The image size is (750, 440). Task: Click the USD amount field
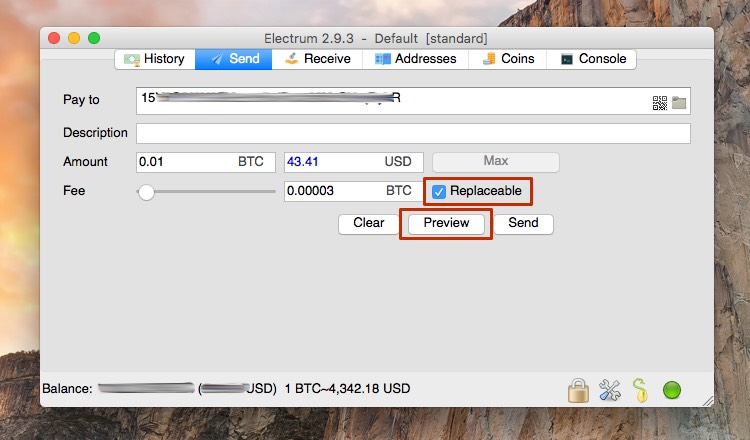click(x=353, y=162)
